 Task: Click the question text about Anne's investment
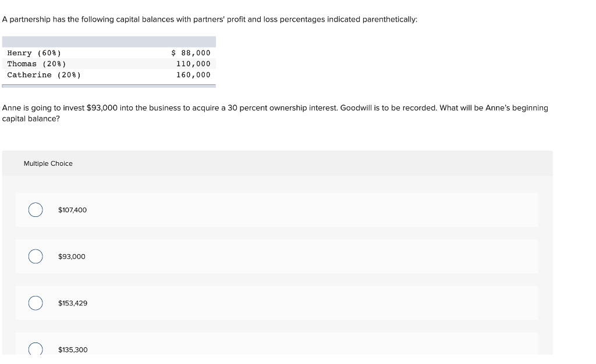tap(275, 112)
